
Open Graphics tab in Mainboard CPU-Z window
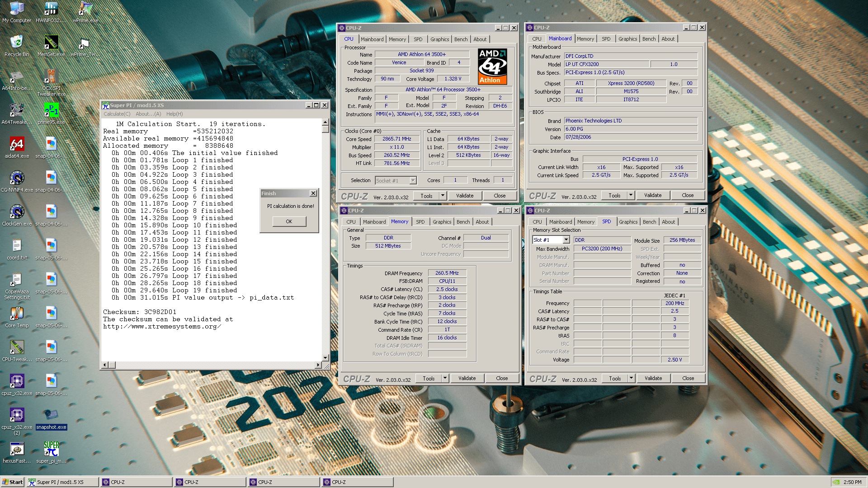[x=627, y=39]
